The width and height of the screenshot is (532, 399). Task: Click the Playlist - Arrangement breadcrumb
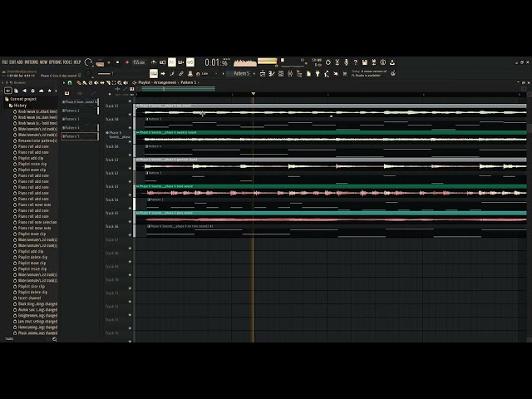tap(157, 82)
